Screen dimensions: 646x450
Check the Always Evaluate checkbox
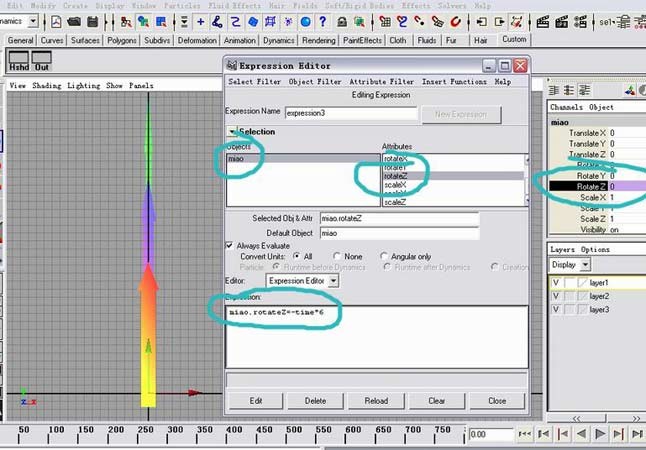click(229, 246)
